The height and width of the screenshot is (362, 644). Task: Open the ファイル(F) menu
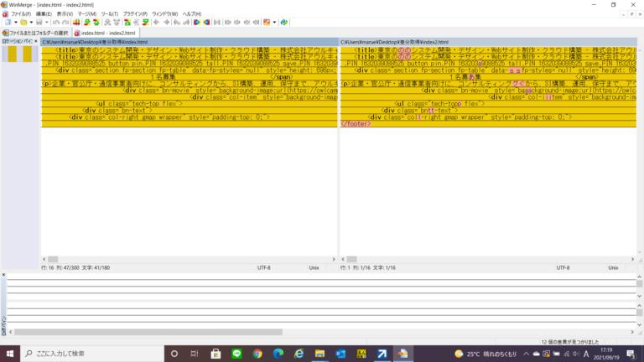20,13
